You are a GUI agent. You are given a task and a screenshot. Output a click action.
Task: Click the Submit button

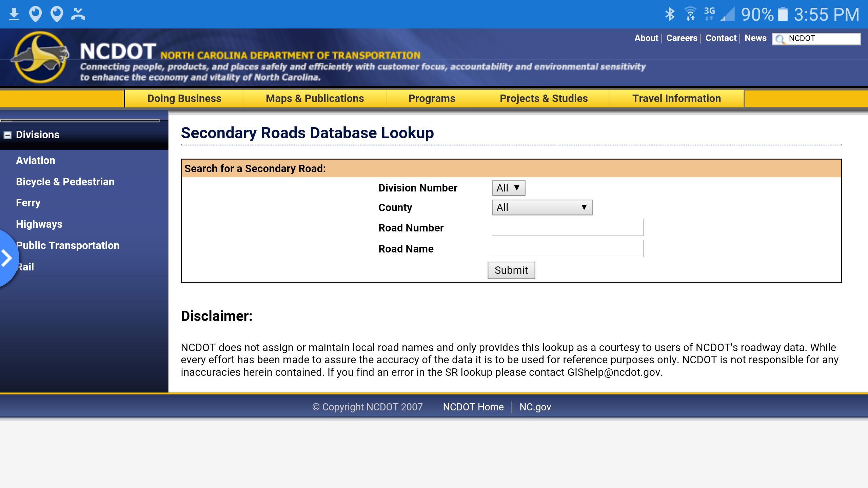(x=511, y=270)
